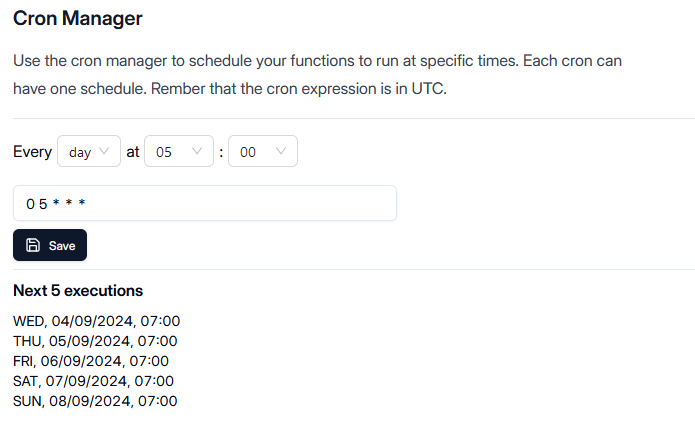The height and width of the screenshot is (428, 695).
Task: Select the WED, 04/09/2024 execution entry
Action: point(96,321)
